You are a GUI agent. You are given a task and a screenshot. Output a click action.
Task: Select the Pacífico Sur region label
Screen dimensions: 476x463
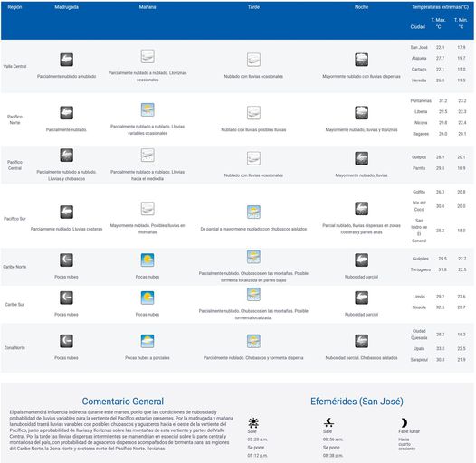(14, 219)
